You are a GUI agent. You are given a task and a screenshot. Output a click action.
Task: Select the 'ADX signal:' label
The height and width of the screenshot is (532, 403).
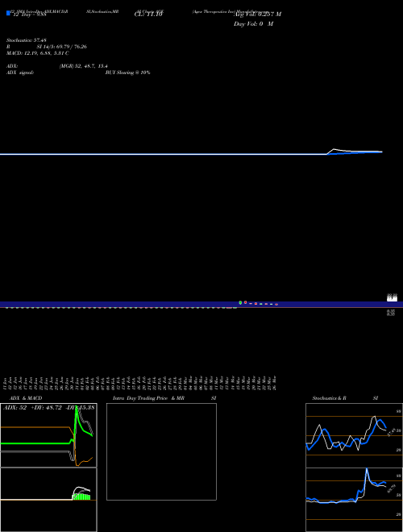(x=20, y=73)
